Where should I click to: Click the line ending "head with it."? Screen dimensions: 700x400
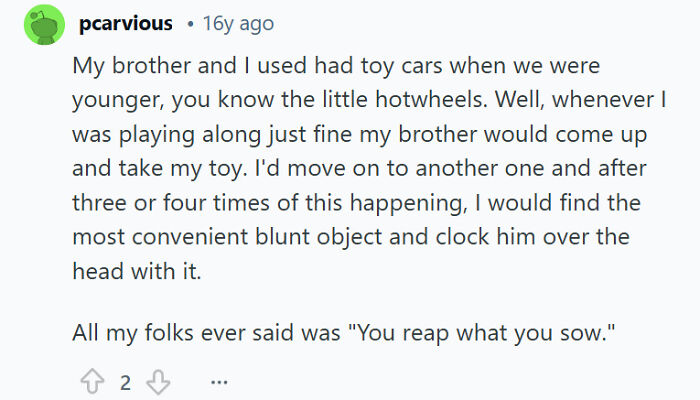(136, 273)
